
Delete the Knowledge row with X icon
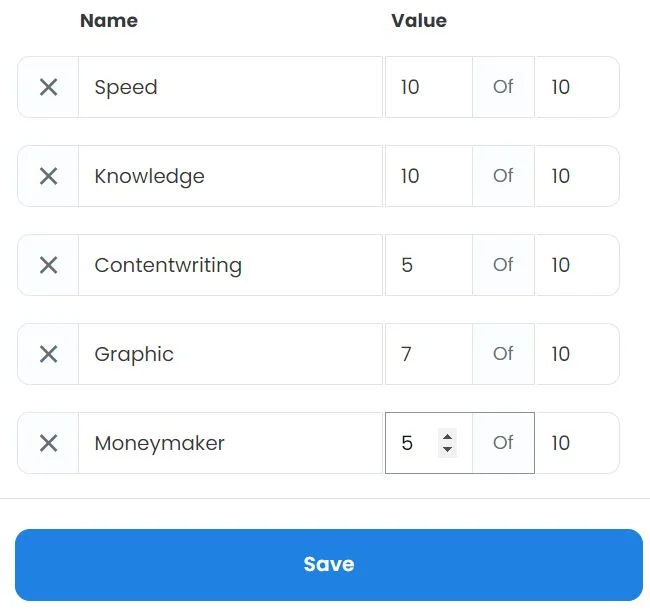[48, 176]
